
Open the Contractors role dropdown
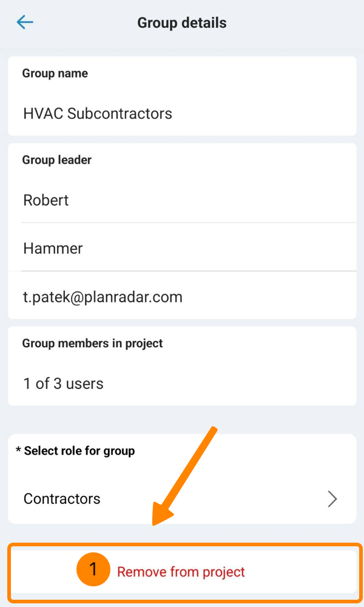tap(62, 499)
